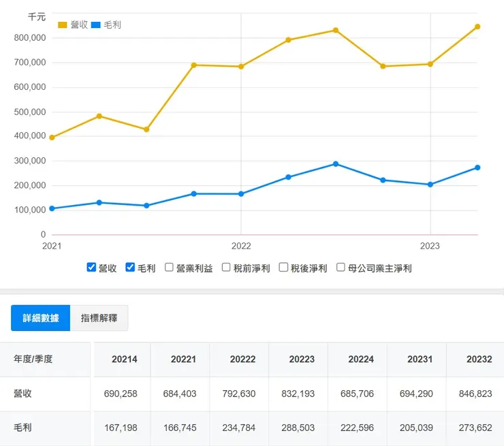Switch to the 詳細數據 tab
This screenshot has height=446, width=504.
coord(40,318)
